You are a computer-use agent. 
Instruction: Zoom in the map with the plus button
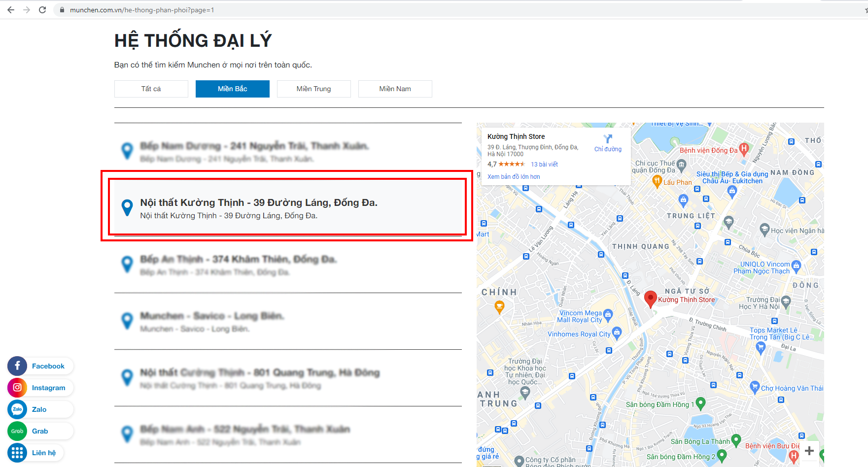809,450
